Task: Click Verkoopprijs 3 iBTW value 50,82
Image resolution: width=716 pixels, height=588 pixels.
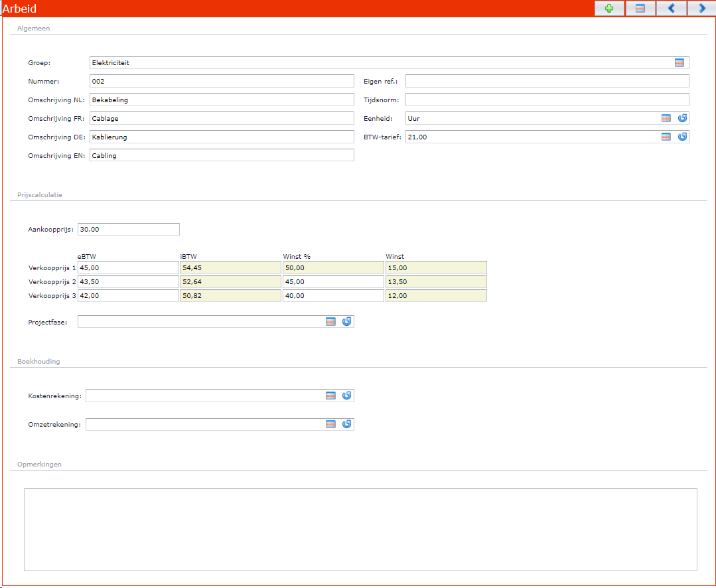Action: tap(231, 296)
